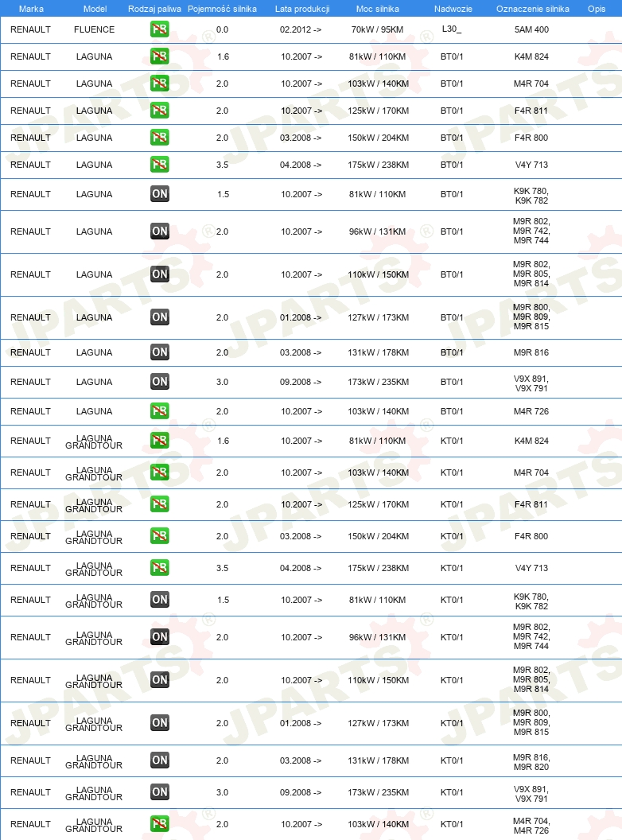Click the Oznaczenie silnika column header

[x=533, y=9]
